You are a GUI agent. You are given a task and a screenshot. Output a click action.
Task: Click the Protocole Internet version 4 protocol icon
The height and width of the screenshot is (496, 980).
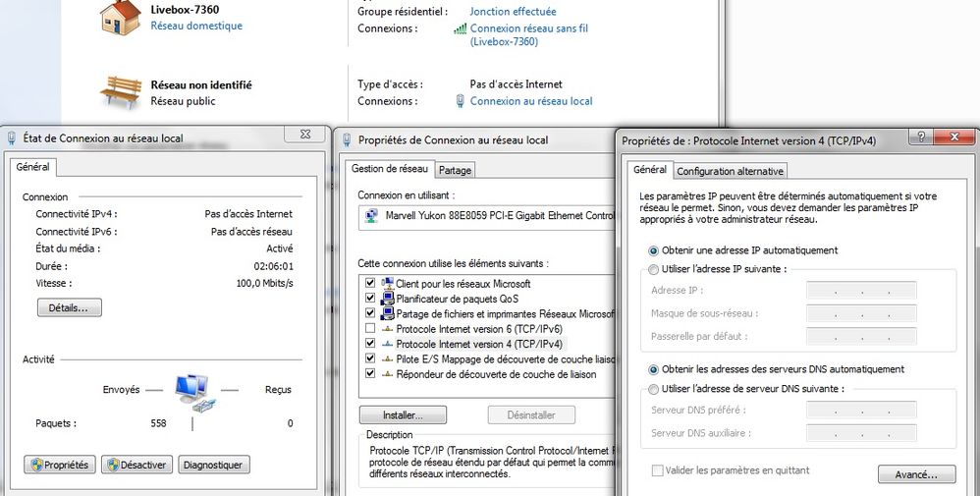click(x=388, y=344)
